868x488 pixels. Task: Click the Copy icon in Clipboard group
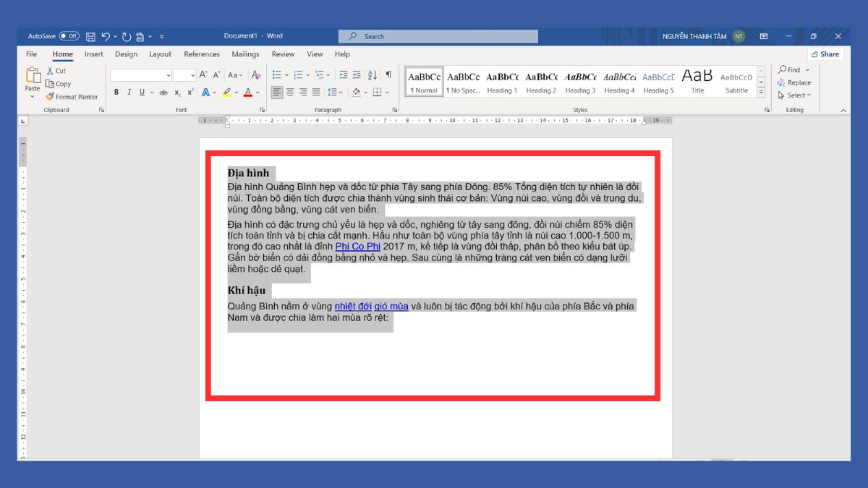(50, 84)
